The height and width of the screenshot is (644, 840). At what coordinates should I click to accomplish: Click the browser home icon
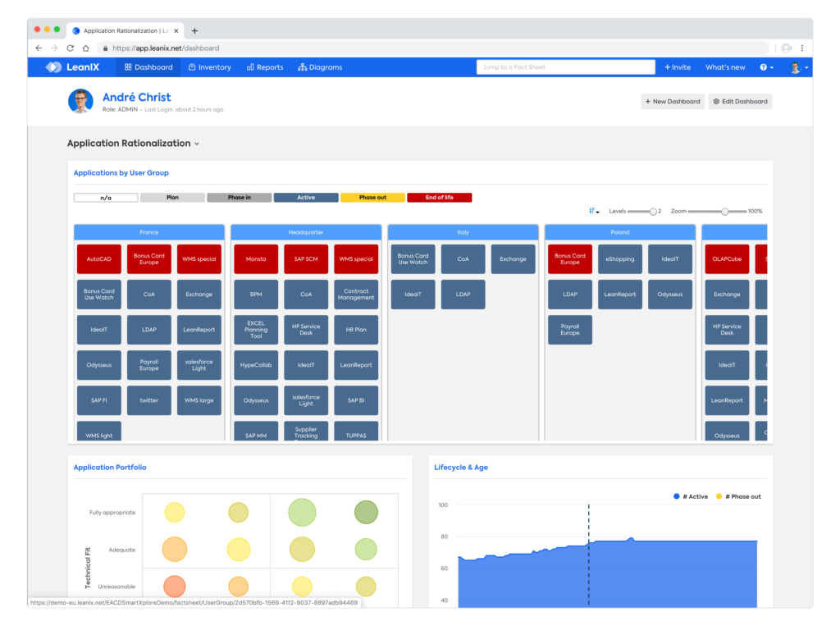click(x=85, y=48)
